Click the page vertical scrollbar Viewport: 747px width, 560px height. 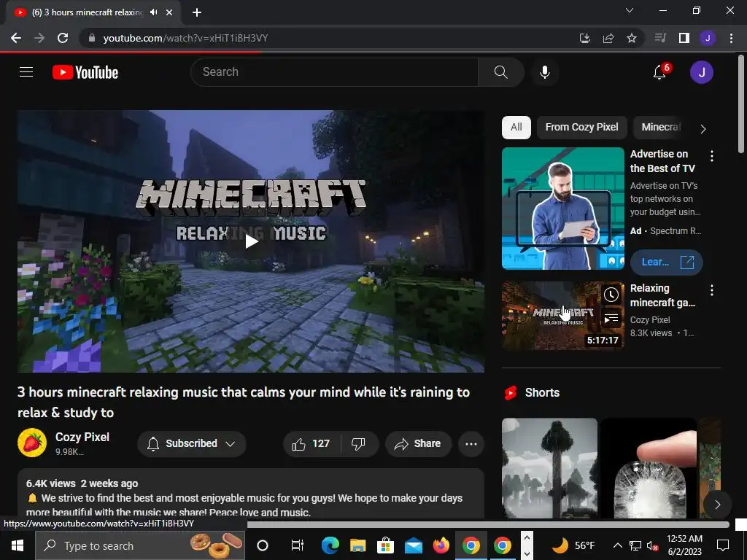[x=741, y=105]
